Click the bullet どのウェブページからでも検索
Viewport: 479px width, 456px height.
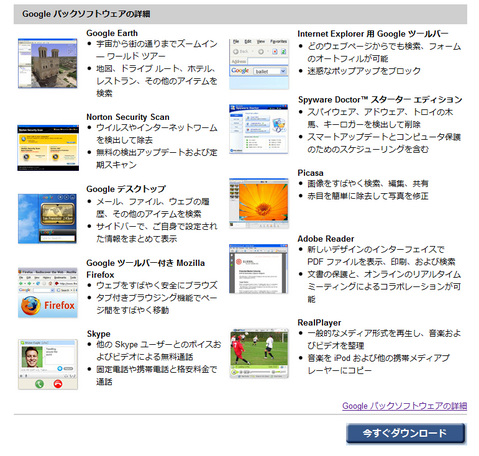pos(384,52)
